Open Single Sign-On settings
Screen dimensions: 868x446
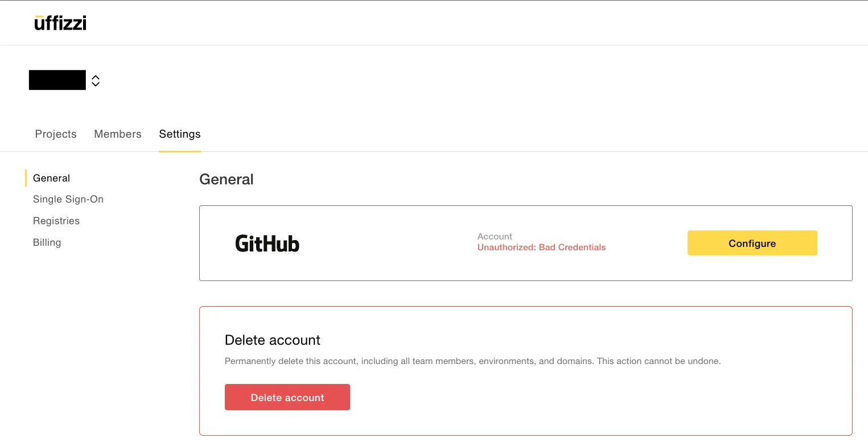[68, 199]
